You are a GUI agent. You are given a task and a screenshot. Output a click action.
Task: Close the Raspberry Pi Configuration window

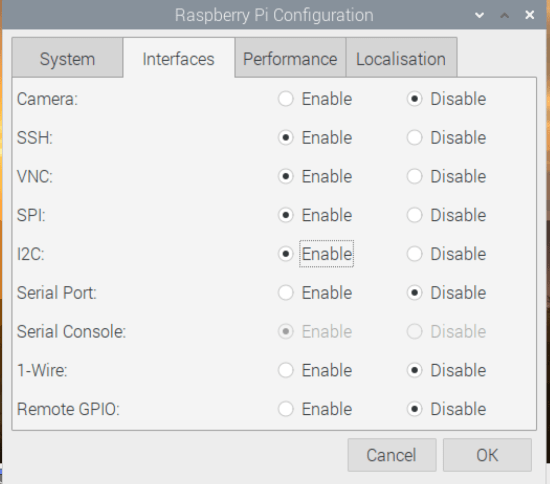tap(530, 15)
